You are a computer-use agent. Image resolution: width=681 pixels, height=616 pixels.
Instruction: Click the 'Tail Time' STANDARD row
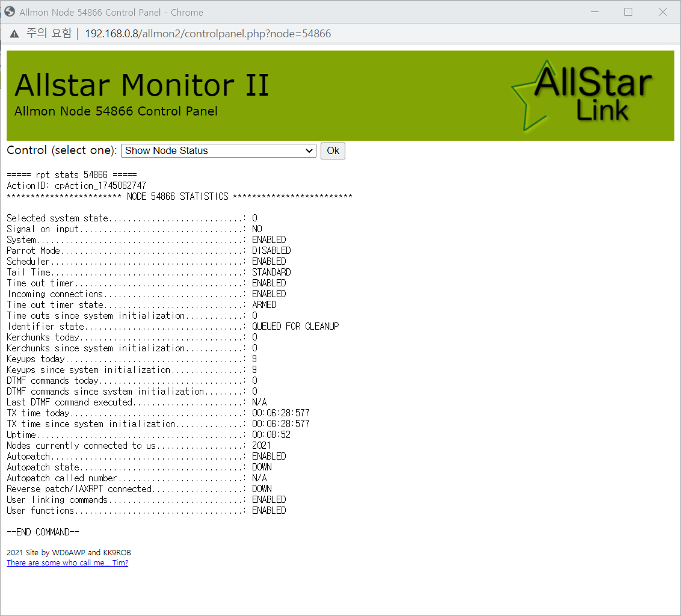click(149, 273)
